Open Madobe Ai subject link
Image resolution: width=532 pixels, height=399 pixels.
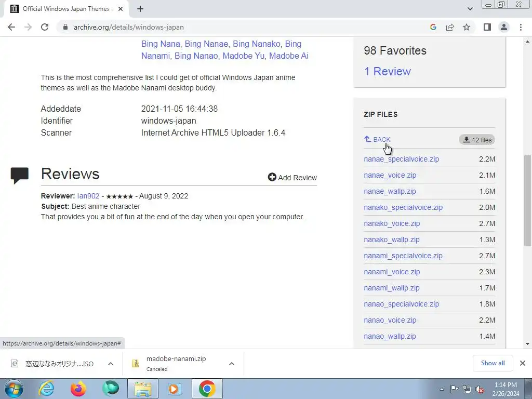click(288, 56)
